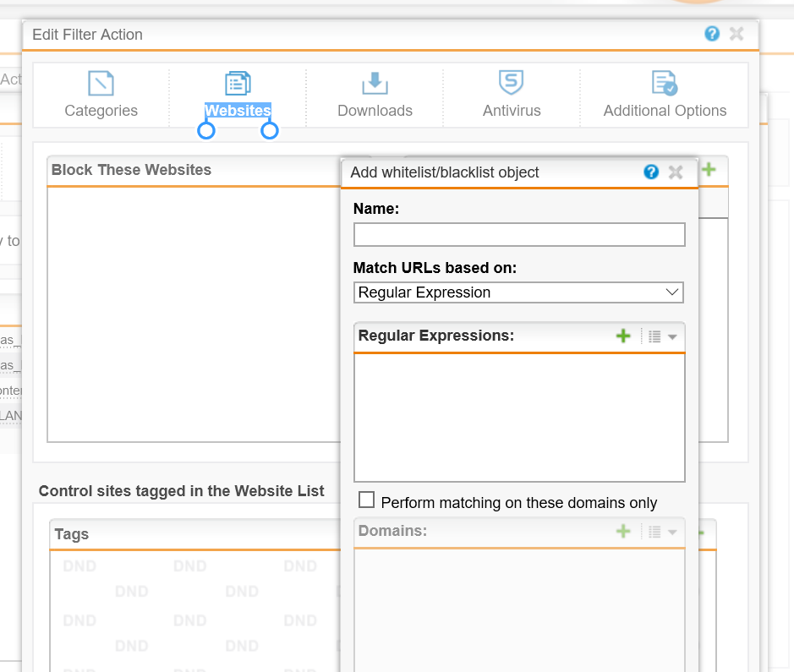Close the Add whitelist/blacklist object dialog
Viewport: 794px width, 672px height.
(676, 172)
